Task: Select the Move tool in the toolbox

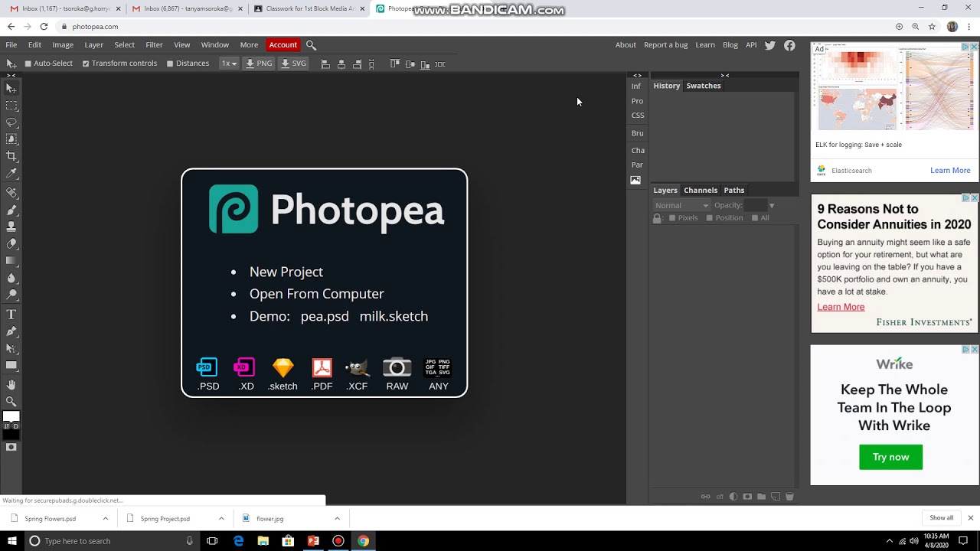Action: pos(11,89)
